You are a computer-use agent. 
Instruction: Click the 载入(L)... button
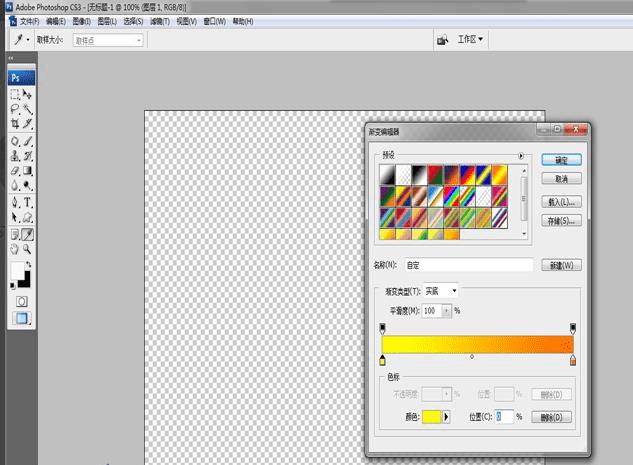coord(561,201)
